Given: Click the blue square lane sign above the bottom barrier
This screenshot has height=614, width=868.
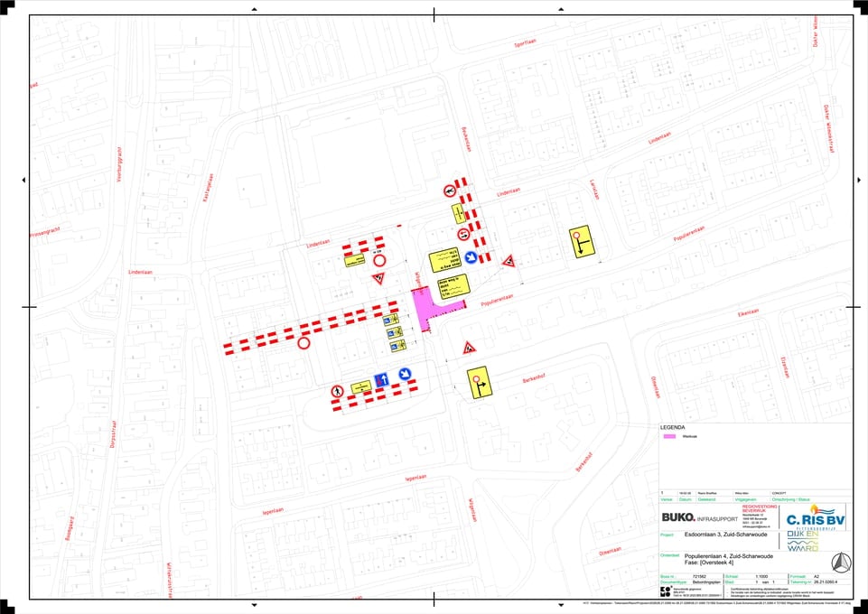Looking at the screenshot, I should 381,380.
